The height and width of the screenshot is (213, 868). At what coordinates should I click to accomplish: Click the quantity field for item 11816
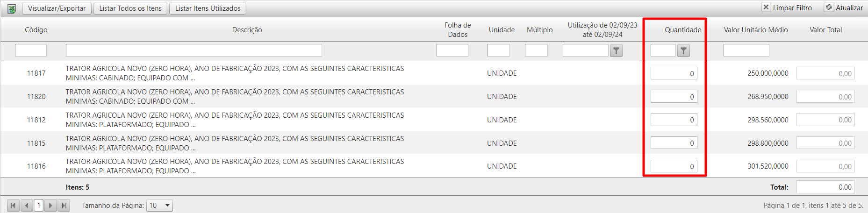pos(674,166)
